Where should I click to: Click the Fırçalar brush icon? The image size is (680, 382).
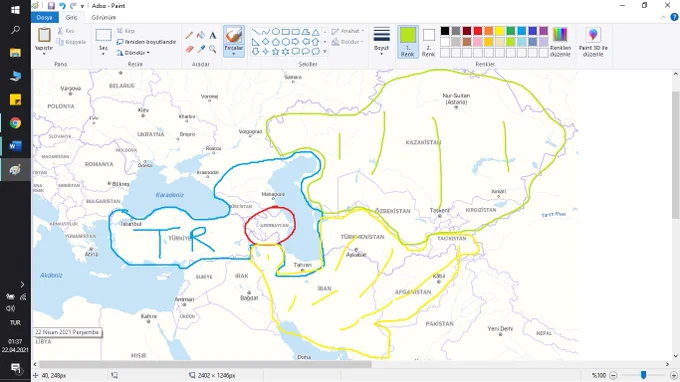click(x=234, y=36)
